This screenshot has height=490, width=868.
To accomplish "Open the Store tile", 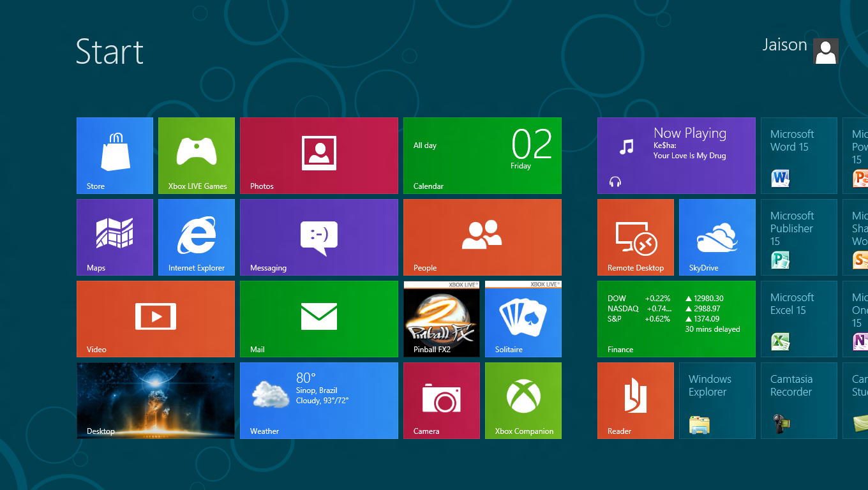I will 115,156.
